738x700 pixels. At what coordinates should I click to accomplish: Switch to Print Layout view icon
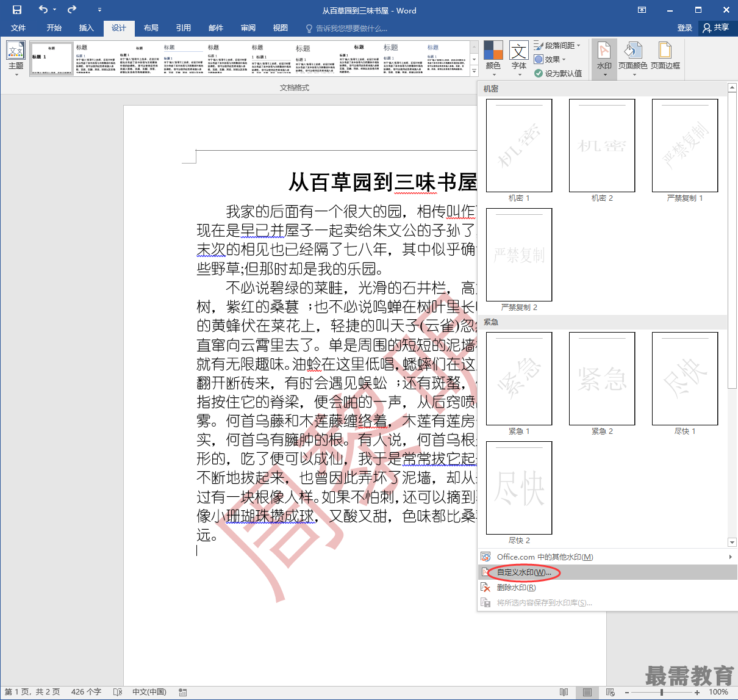(x=587, y=692)
